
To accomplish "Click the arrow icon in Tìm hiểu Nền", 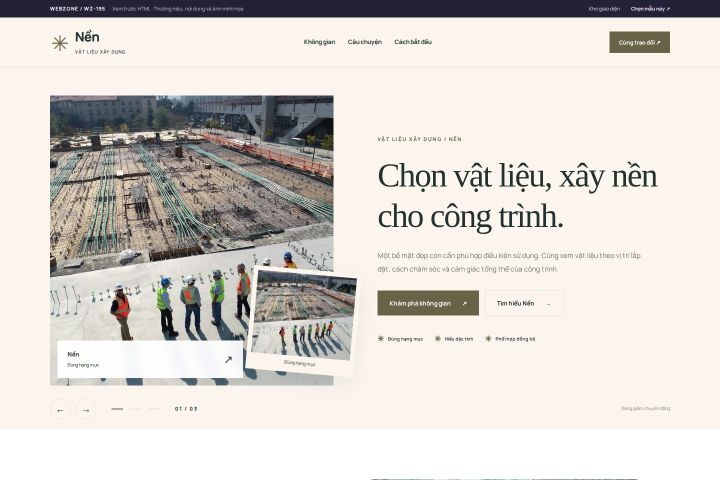I will 548,304.
